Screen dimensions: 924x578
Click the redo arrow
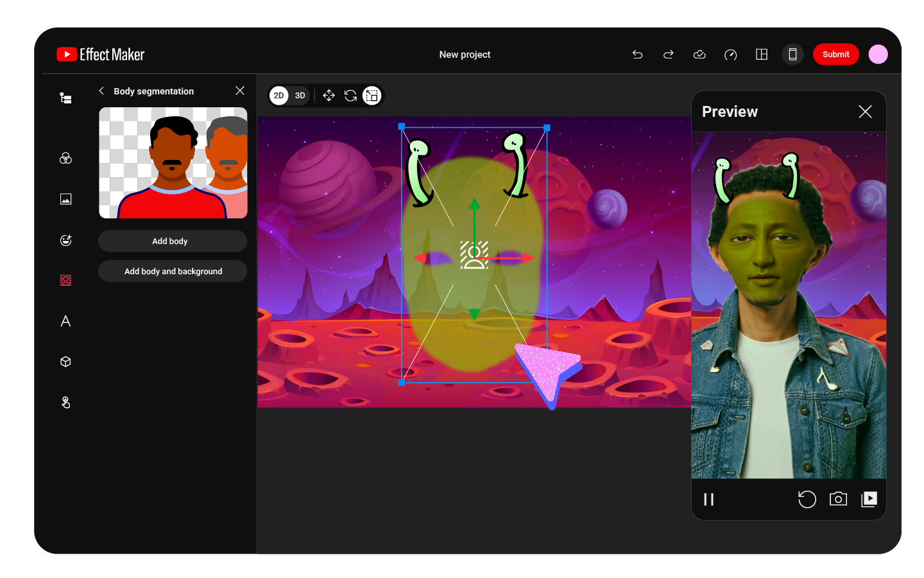(x=668, y=55)
